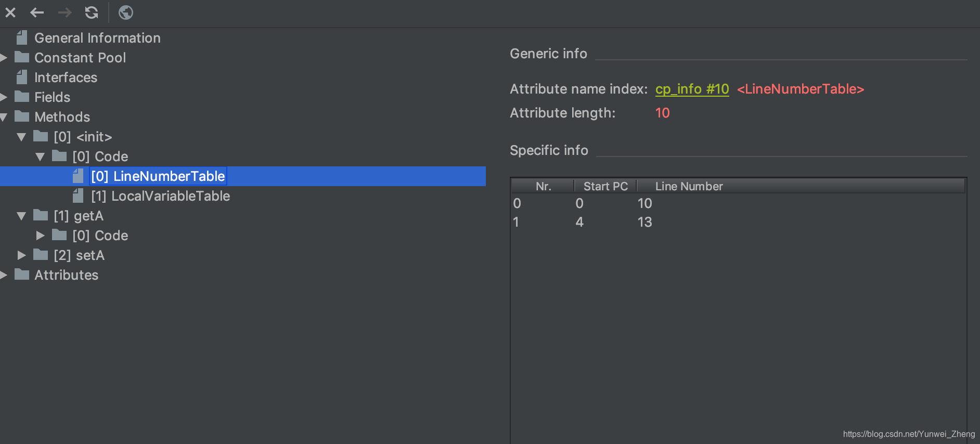The width and height of the screenshot is (980, 444).
Task: Collapse the [0] <init> method arrow
Action: 21,137
